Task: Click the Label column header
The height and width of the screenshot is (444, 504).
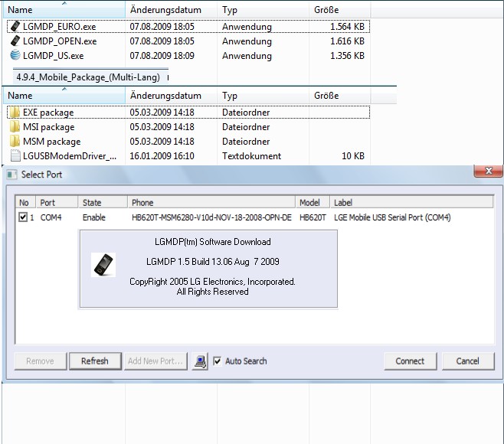Action: pos(411,203)
